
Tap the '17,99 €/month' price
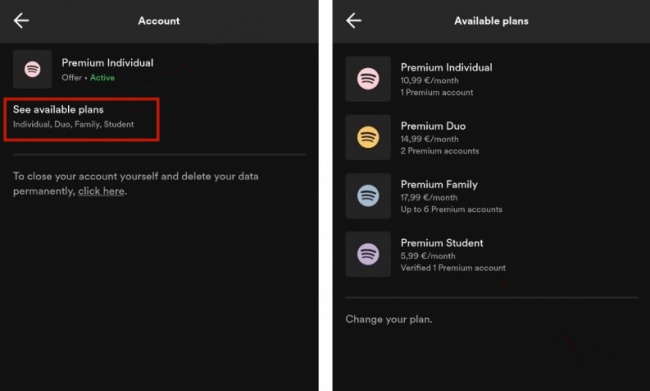(429, 197)
